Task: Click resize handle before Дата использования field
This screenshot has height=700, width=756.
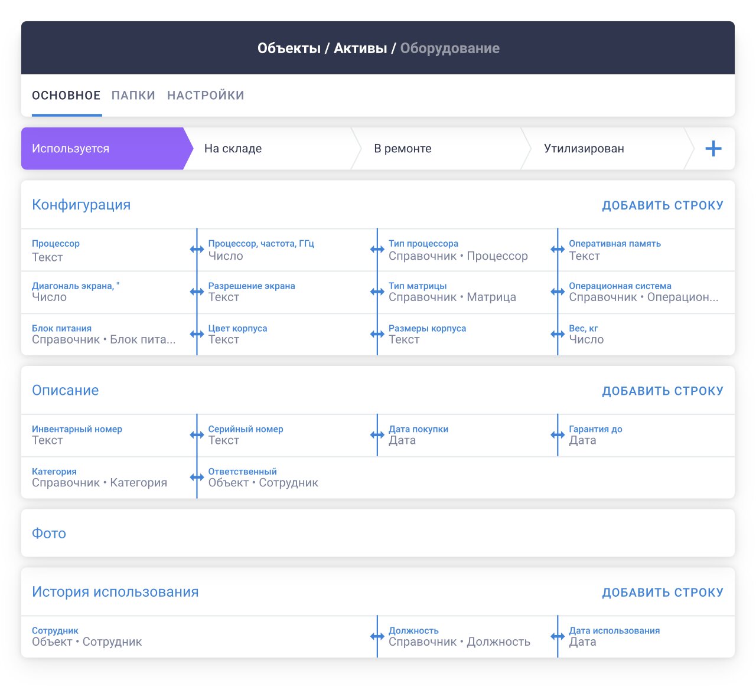Action: coord(558,636)
